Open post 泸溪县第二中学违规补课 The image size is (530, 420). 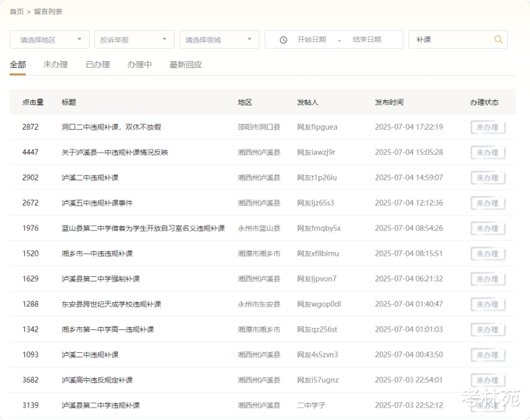101,405
